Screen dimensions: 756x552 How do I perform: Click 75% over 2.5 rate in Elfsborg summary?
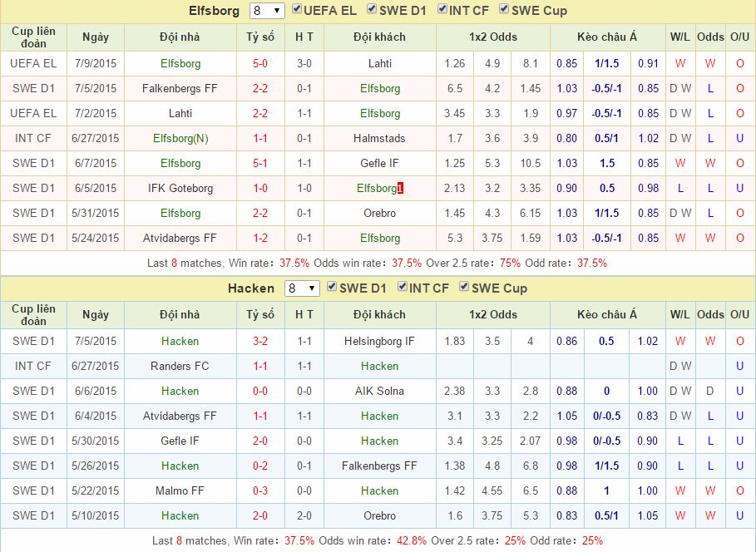(510, 264)
